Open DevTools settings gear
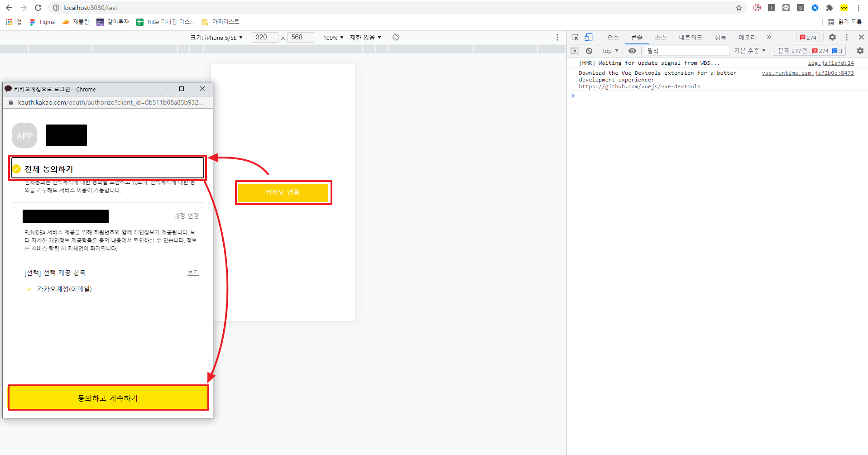The width and height of the screenshot is (868, 455). coord(832,37)
